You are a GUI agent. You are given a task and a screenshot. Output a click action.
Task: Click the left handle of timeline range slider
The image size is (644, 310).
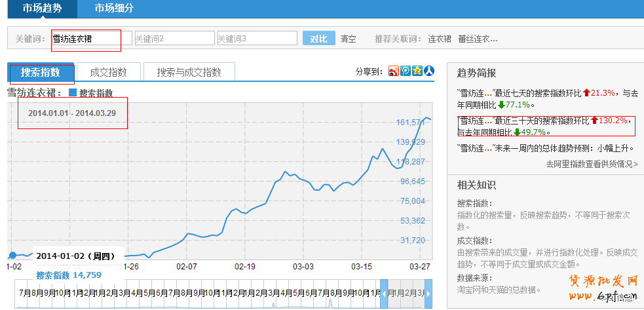pyautogui.click(x=384, y=293)
